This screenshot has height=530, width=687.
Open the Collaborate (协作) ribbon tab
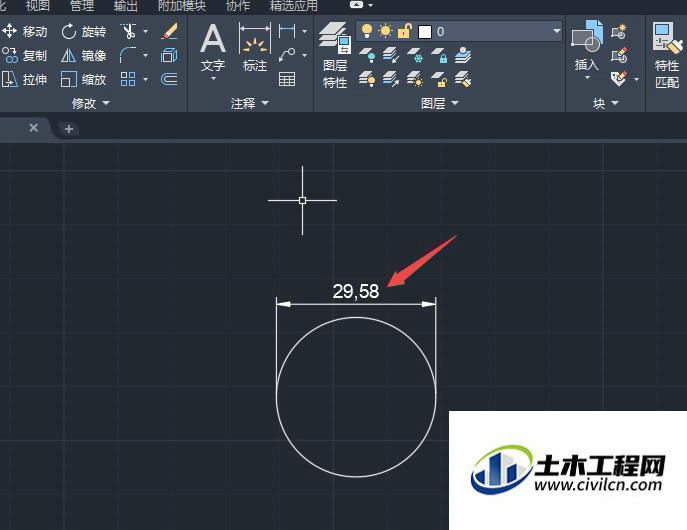pos(238,6)
